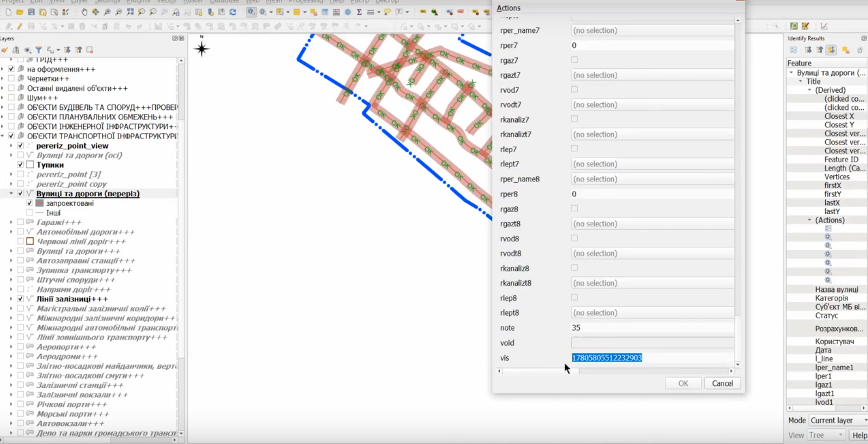The image size is (868, 444).
Task: Click the Zoom Full extent icon
Action: (x=130, y=12)
